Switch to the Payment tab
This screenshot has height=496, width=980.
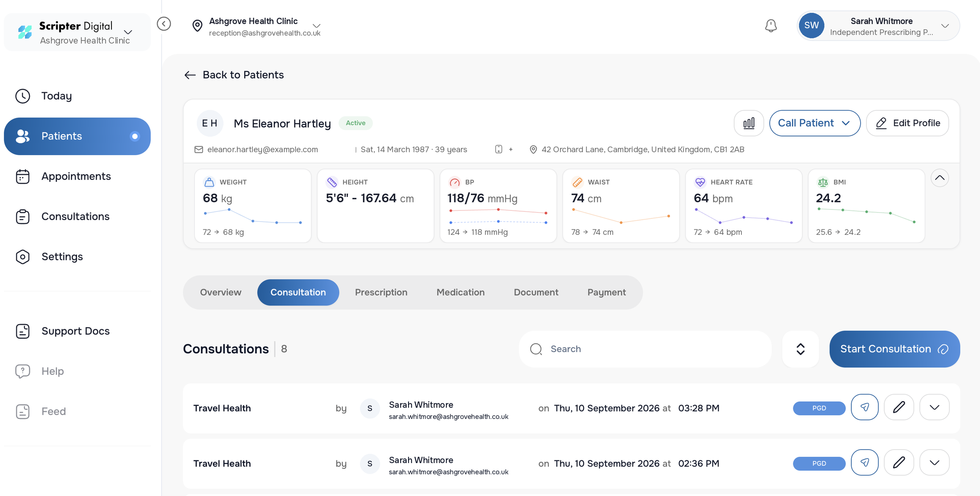pos(606,292)
